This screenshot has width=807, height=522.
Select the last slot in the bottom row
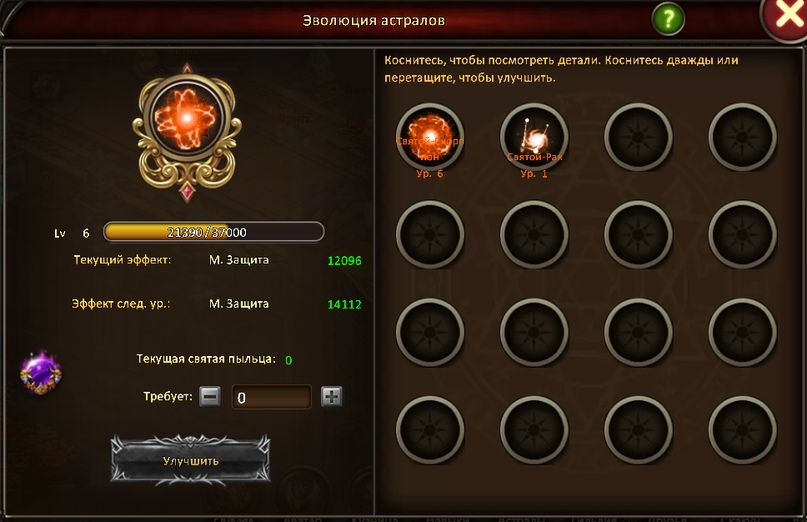pyautogui.click(x=742, y=430)
